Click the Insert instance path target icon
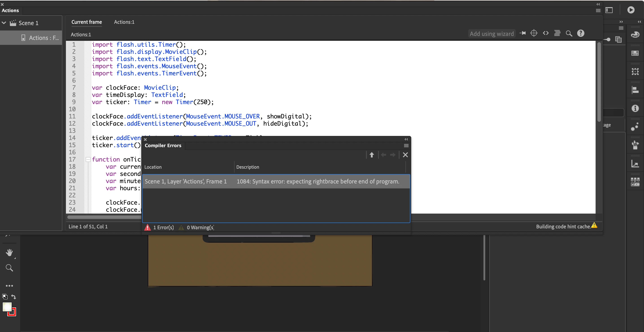Image resolution: width=644 pixels, height=332 pixels. (534, 33)
